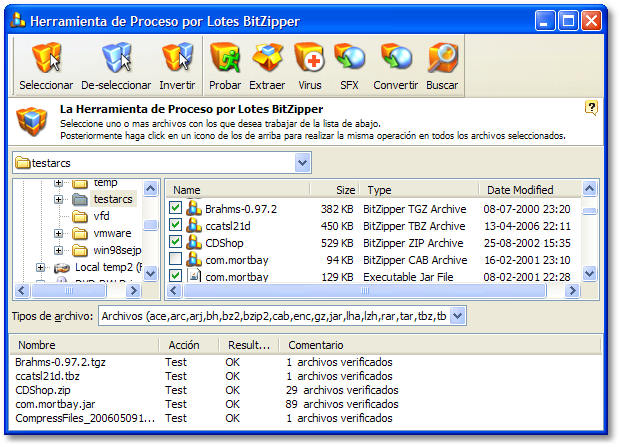Viewport: 620px width, 447px height.
Task: Click the vmware folder icon in tree
Action: click(x=80, y=233)
